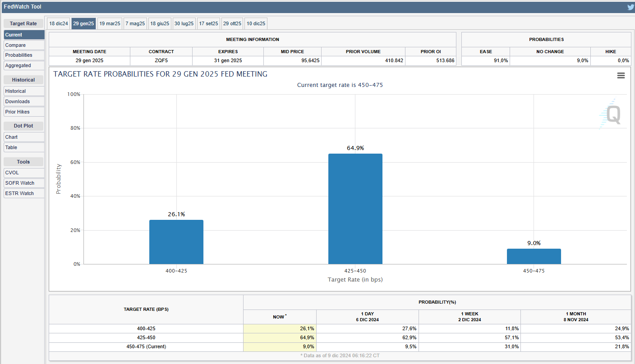Open the Aggregated view

tap(24, 65)
